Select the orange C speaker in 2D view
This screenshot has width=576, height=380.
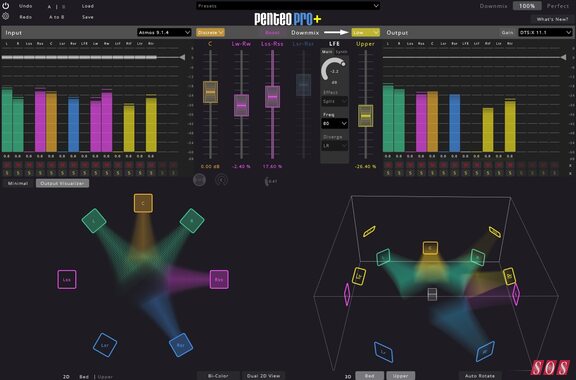click(x=143, y=203)
